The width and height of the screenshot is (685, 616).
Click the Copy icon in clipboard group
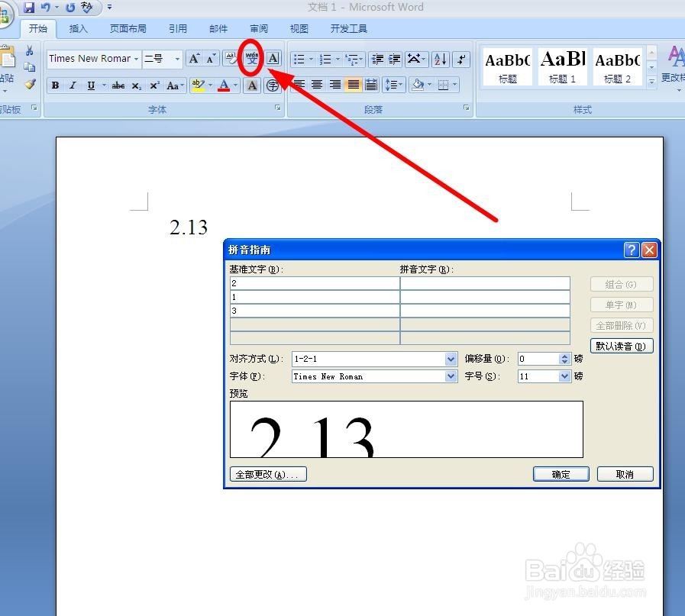point(29,67)
